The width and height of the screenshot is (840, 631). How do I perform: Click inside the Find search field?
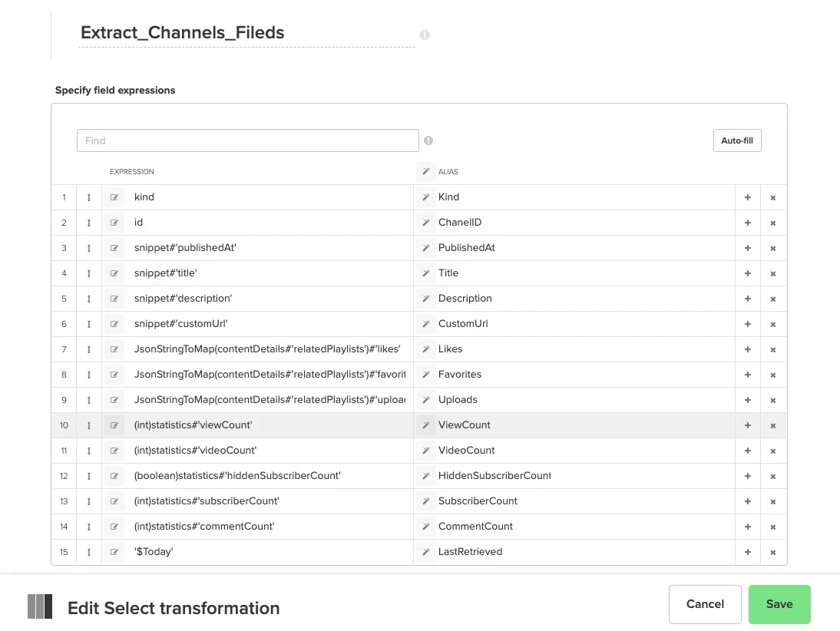point(247,140)
